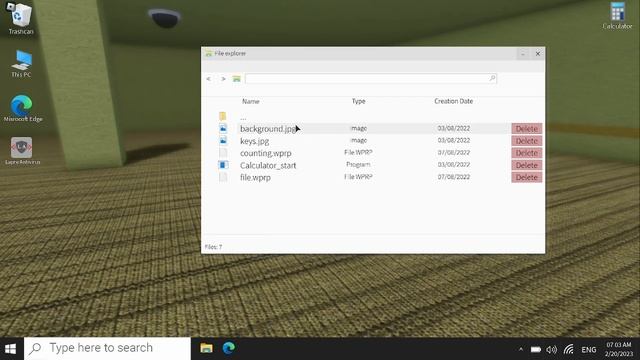Image resolution: width=640 pixels, height=360 pixels.
Task: Minimize the File explorer window
Action: pos(523,53)
